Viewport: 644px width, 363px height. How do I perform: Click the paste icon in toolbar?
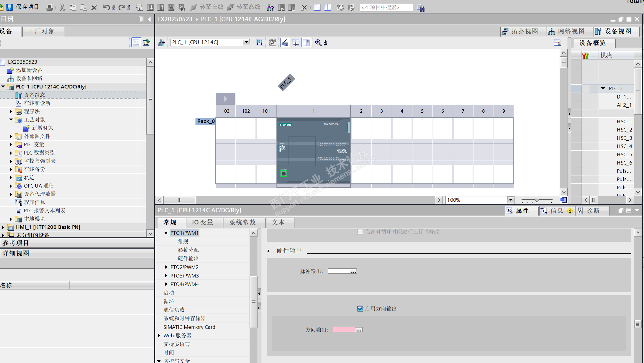(x=83, y=8)
